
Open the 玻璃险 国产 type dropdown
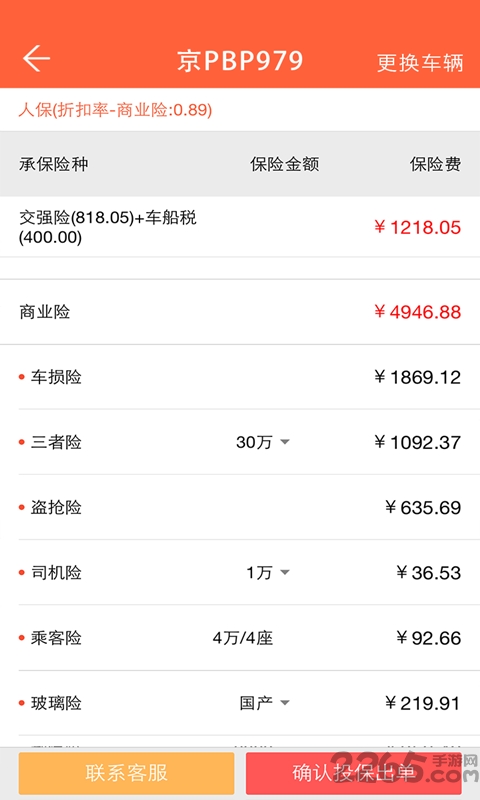tap(265, 703)
